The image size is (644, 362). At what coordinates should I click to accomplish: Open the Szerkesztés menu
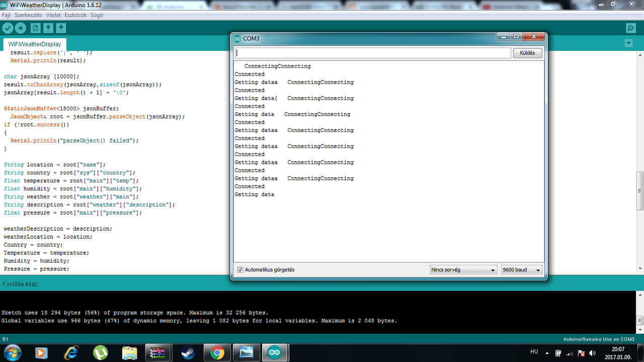point(28,15)
